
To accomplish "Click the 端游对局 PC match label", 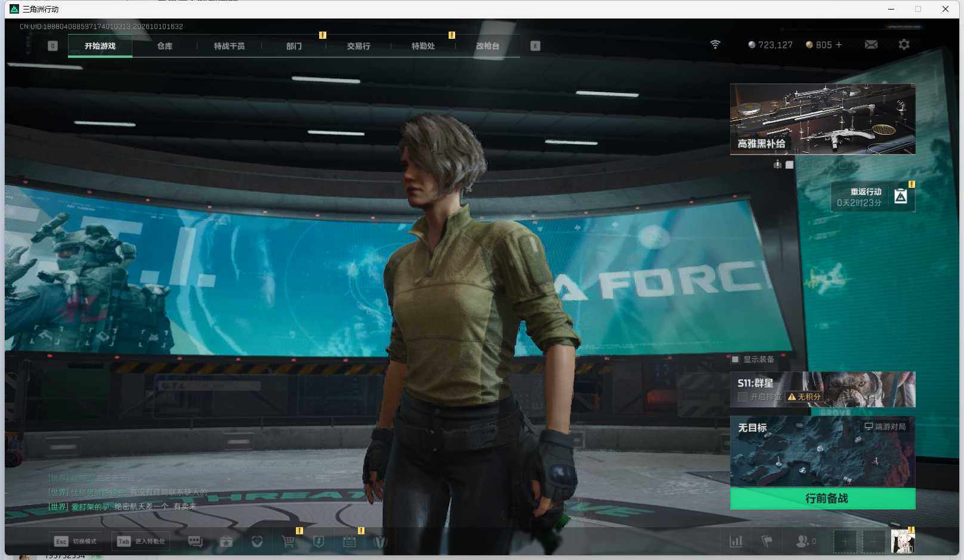I will [x=885, y=426].
